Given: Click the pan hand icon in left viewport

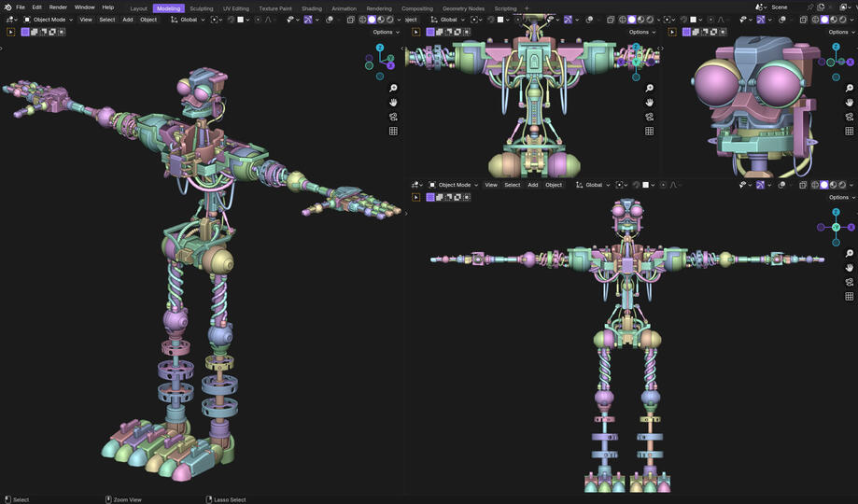Looking at the screenshot, I should (393, 103).
